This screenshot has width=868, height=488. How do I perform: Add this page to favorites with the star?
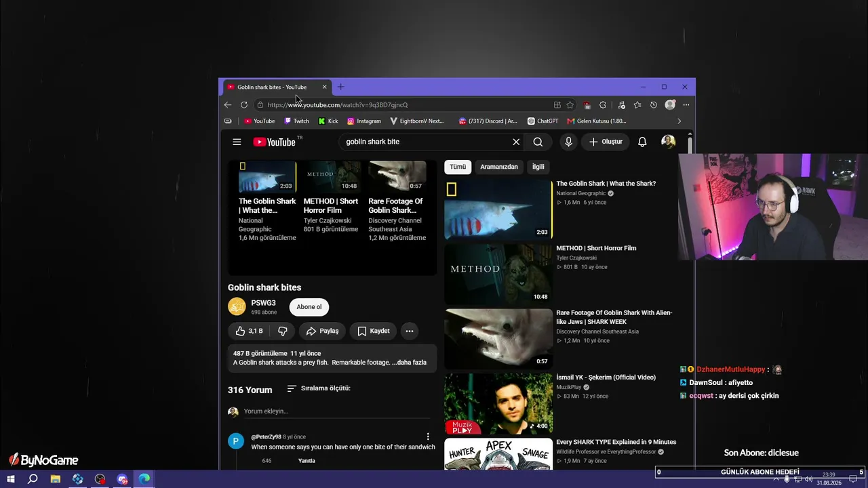pyautogui.click(x=570, y=105)
